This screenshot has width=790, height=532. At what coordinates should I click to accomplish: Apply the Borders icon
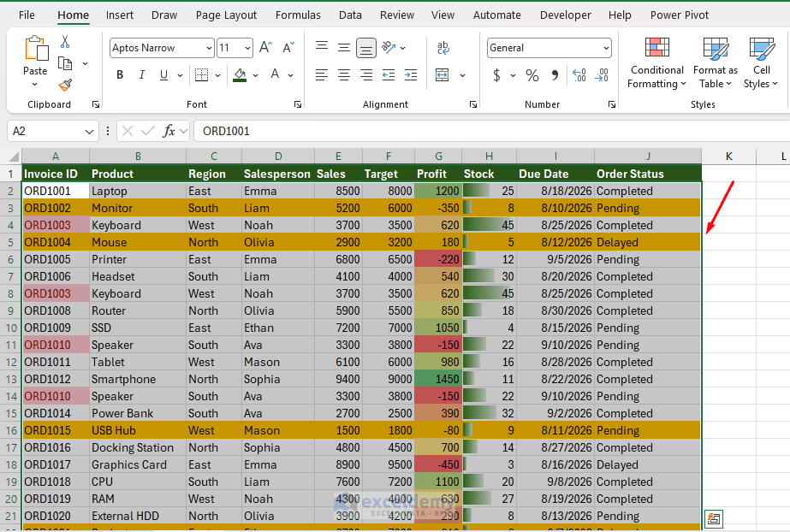coord(201,75)
